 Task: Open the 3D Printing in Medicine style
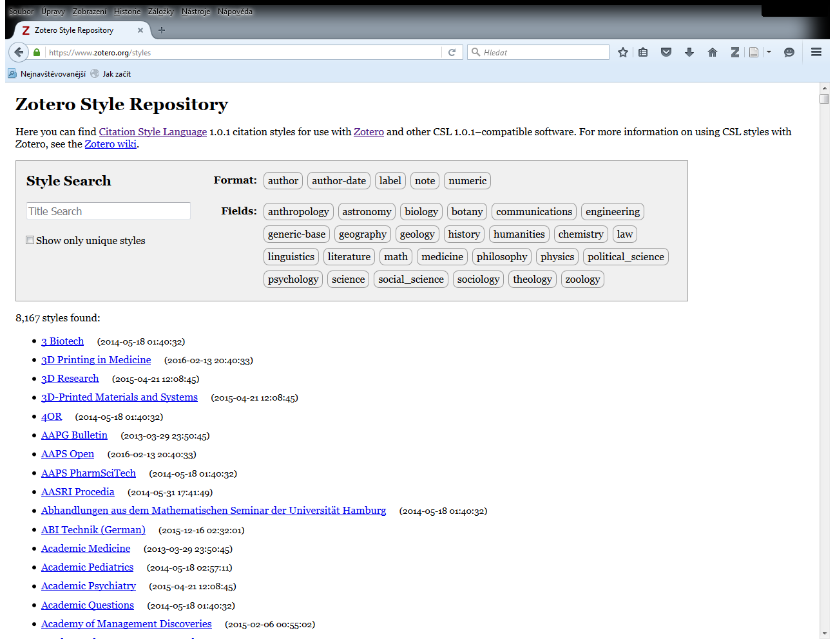click(x=96, y=360)
